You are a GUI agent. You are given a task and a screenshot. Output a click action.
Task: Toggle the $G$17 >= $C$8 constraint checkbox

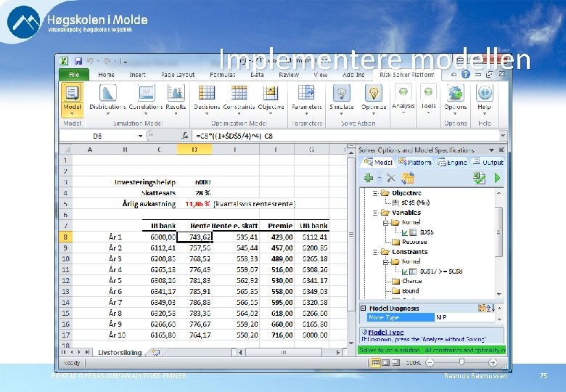point(405,271)
